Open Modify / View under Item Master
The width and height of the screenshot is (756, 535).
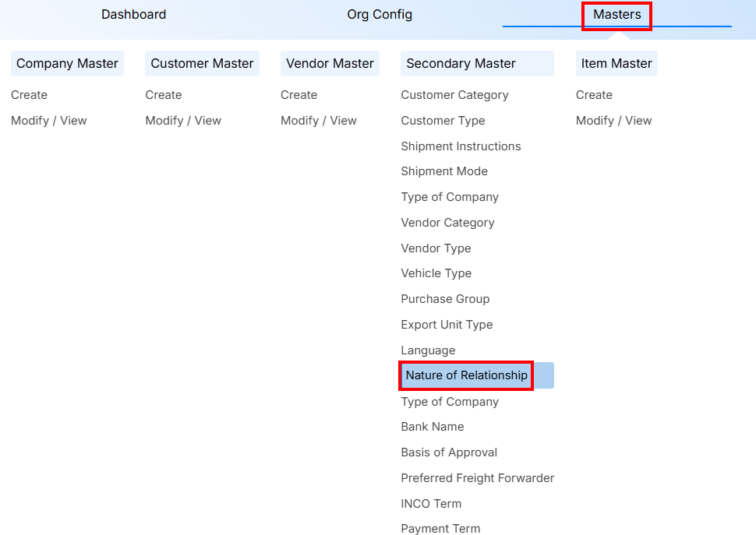tap(613, 121)
